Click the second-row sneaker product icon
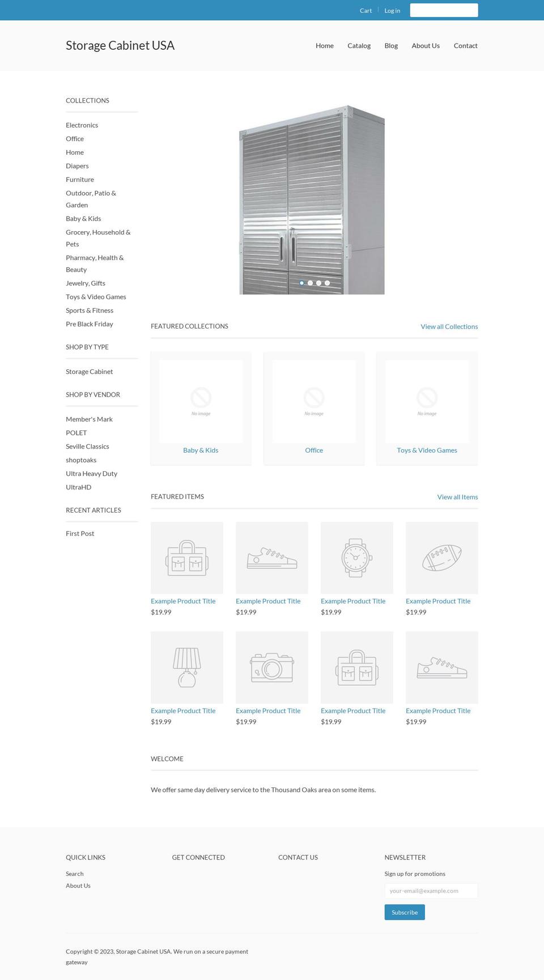 pyautogui.click(x=442, y=667)
